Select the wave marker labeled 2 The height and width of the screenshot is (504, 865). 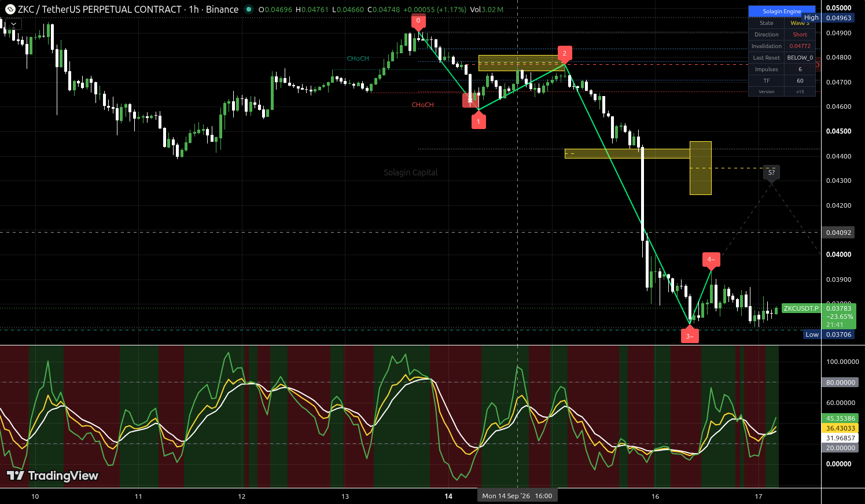tap(565, 54)
